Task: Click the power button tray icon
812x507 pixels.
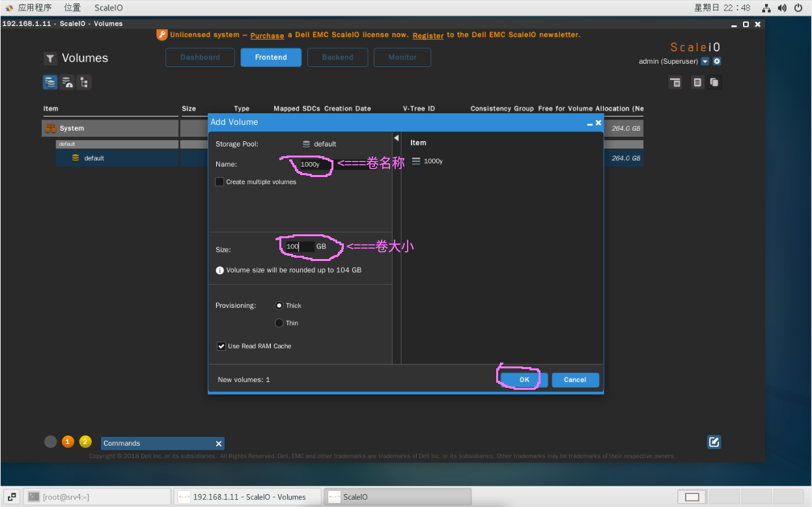Action: coord(798,8)
